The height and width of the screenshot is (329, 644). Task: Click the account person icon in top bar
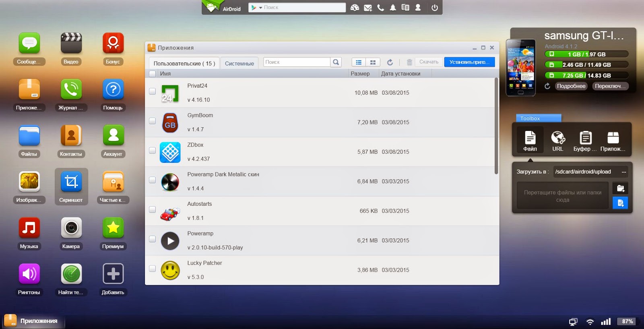418,8
